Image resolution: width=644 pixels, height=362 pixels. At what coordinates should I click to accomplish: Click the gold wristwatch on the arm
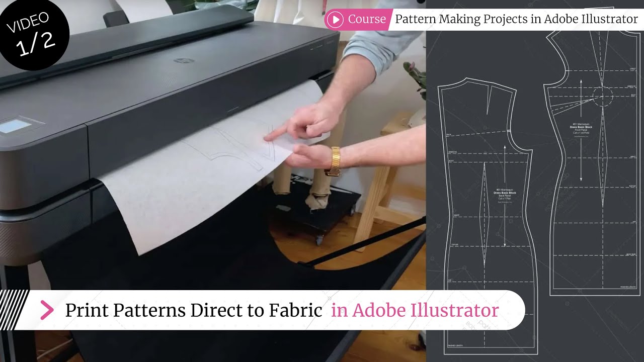[333, 161]
